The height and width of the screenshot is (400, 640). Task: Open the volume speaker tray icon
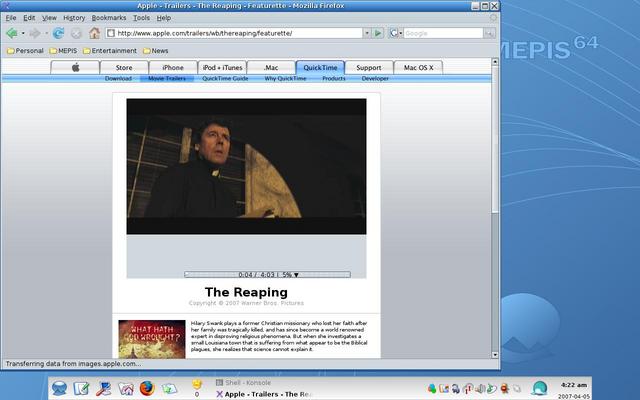point(480,388)
